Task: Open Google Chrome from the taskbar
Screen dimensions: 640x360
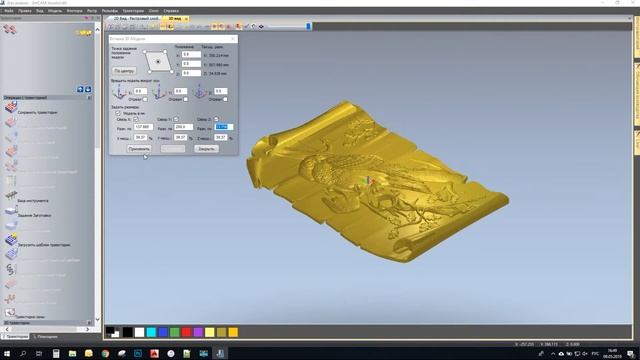Action: [x=105, y=353]
